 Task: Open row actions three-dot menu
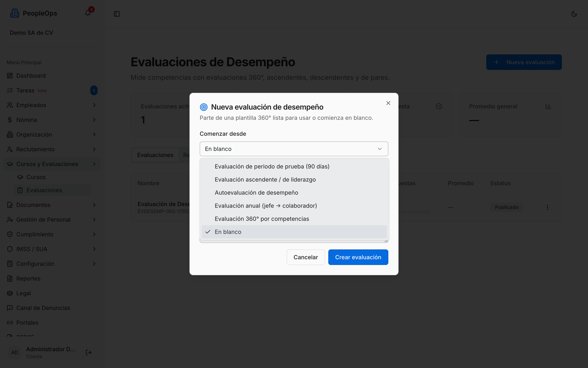pyautogui.click(x=547, y=207)
